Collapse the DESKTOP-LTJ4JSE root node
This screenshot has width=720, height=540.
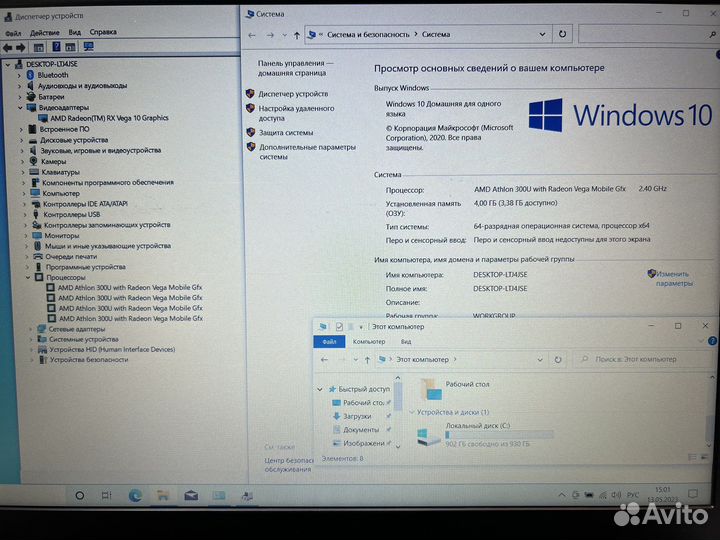point(8,65)
